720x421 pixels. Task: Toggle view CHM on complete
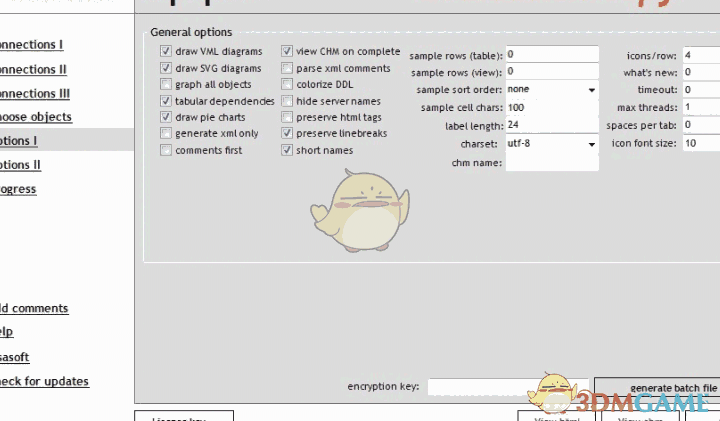click(287, 51)
